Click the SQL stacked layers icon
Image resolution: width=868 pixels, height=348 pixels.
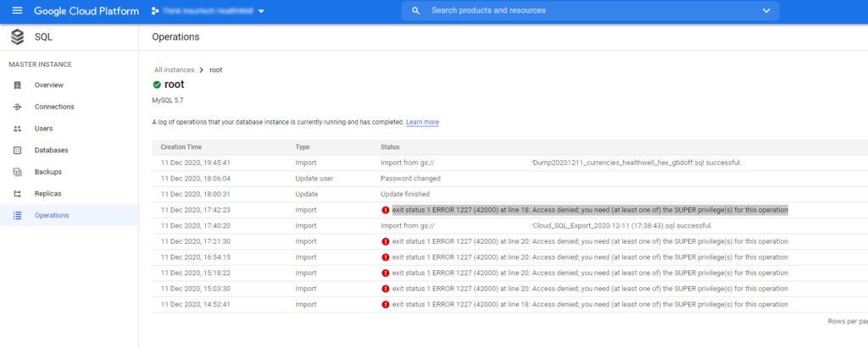tap(18, 37)
